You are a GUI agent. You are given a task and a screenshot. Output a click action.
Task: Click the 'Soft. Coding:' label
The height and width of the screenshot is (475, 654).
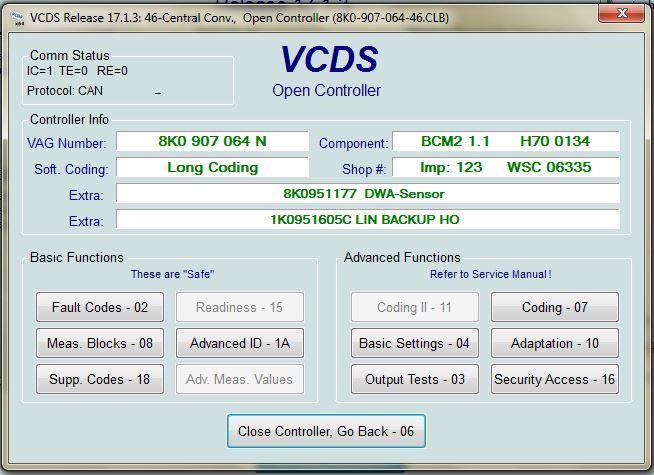71,169
